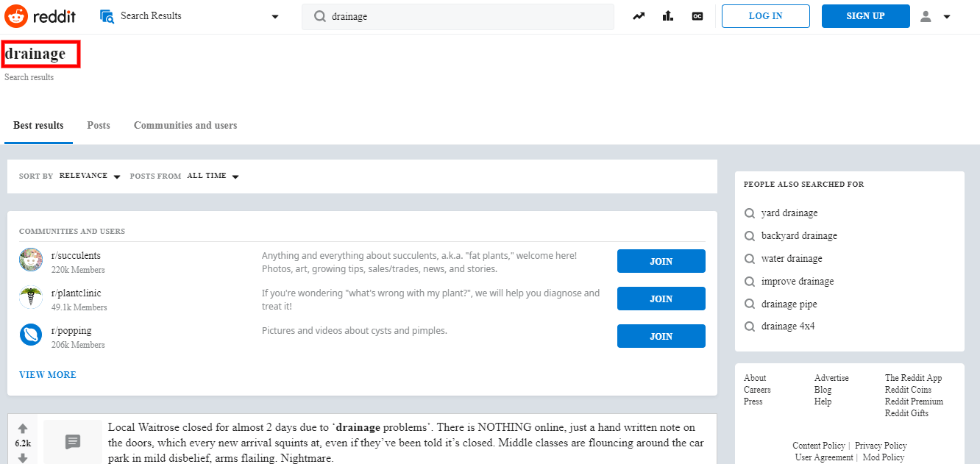Open the Posts From All Time dropdown
The height and width of the screenshot is (464, 980).
point(213,176)
